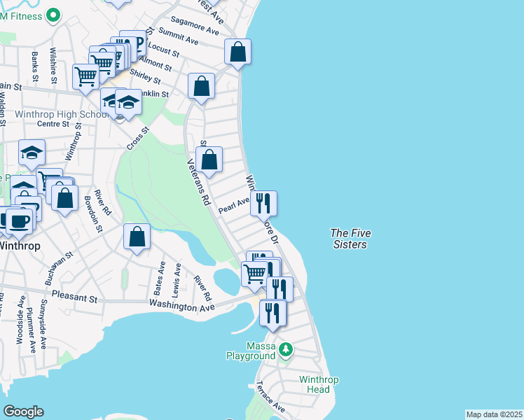Select the Winthrop Head place label
Screen dimensions: 524x420
tap(319, 384)
